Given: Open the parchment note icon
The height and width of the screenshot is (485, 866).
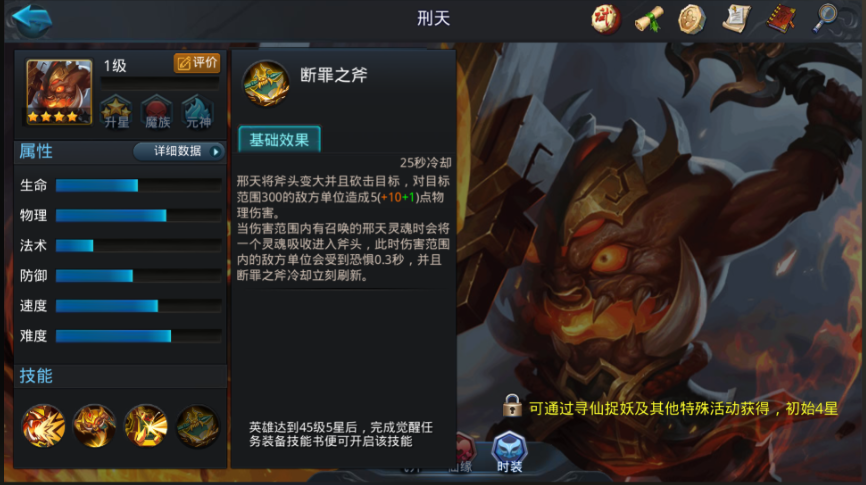Looking at the screenshot, I should pos(736,19).
